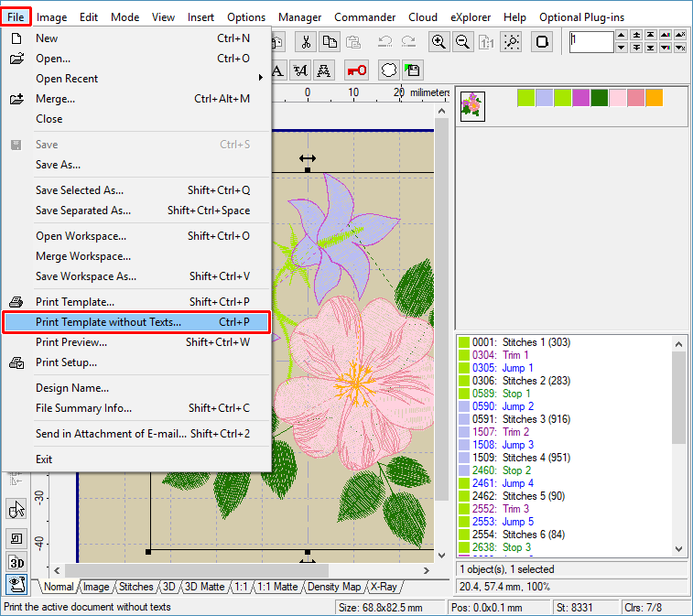693x616 pixels.
Task: Click the number input field in toolbar
Action: pos(591,42)
